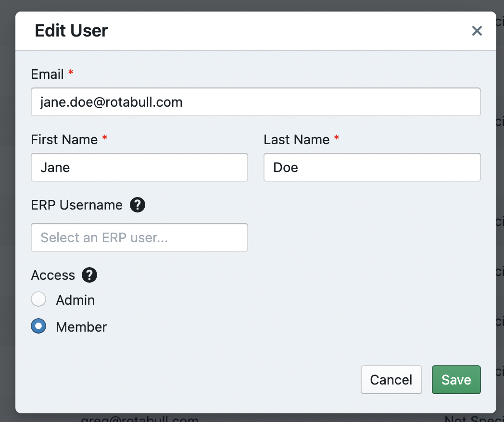Image resolution: width=504 pixels, height=422 pixels.
Task: Click the ERP Username help question-mark icon
Action: coord(137,205)
